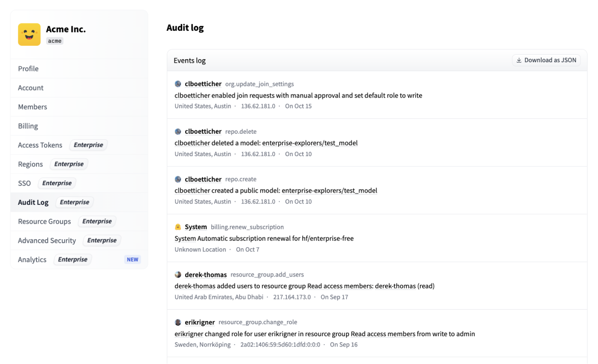Select the Access Tokens section
This screenshot has height=364, width=598.
pyautogui.click(x=39, y=145)
